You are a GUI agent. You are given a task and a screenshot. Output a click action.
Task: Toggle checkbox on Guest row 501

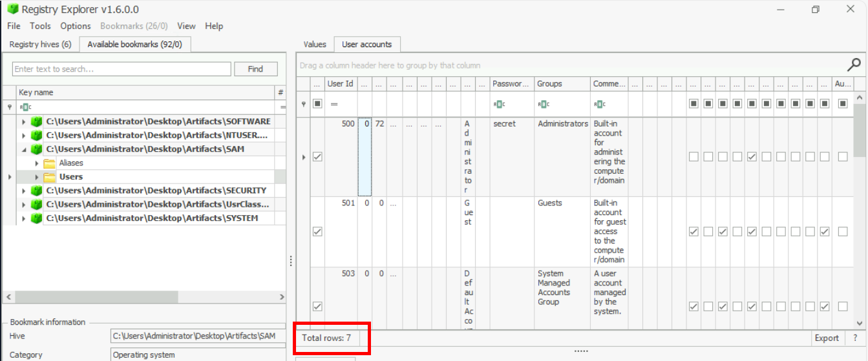[x=317, y=232]
